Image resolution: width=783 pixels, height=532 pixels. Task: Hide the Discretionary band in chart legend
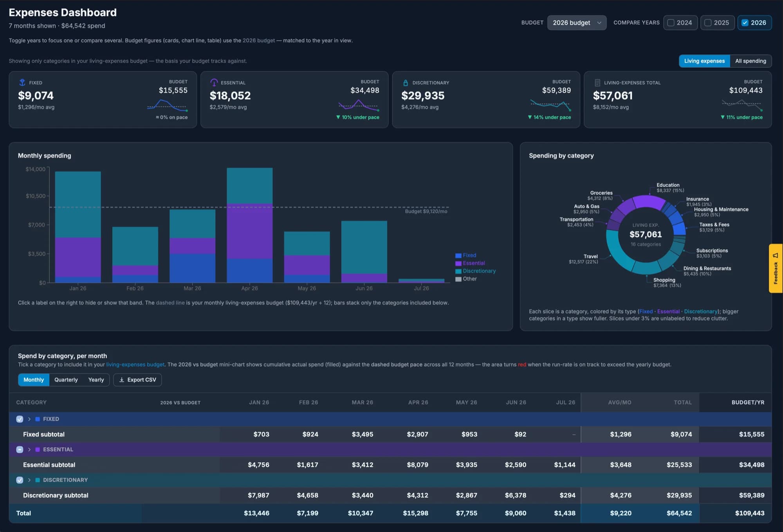476,271
